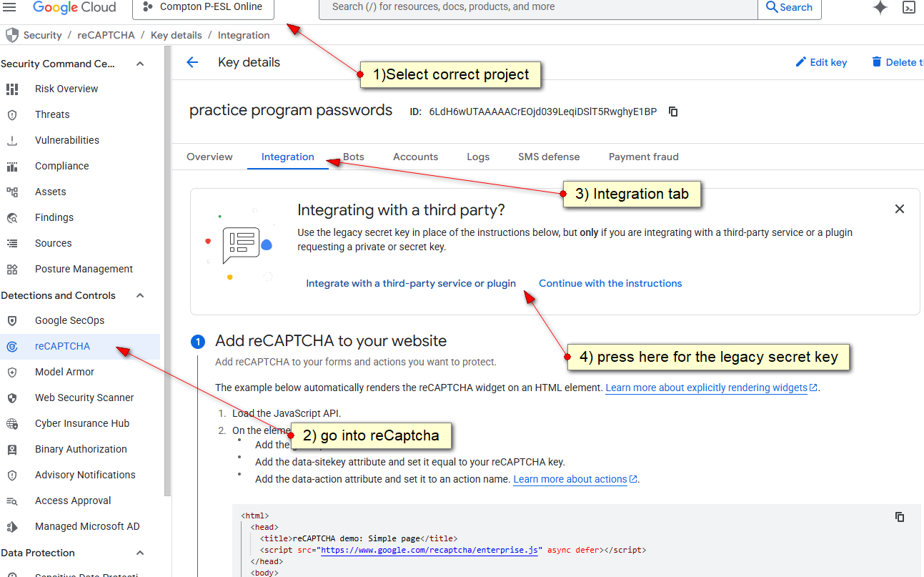Click the 'practice program passwords' key name
This screenshot has width=924, height=577.
click(291, 110)
